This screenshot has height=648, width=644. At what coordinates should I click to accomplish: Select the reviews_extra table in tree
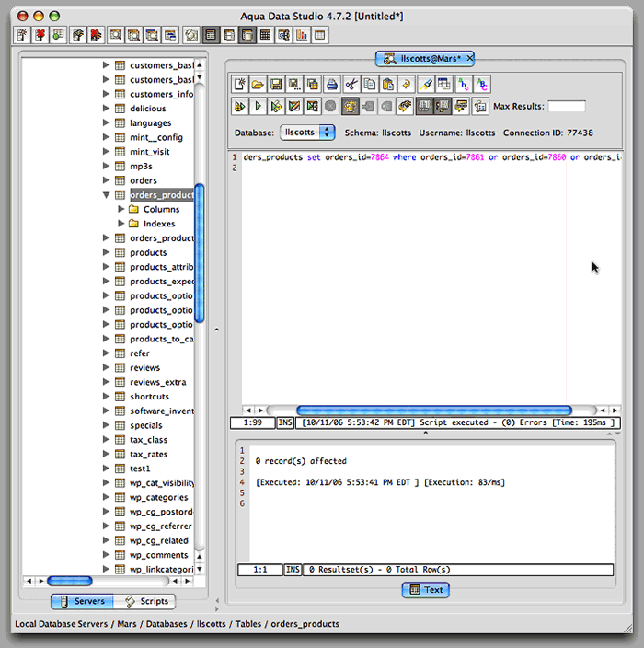coord(158,382)
